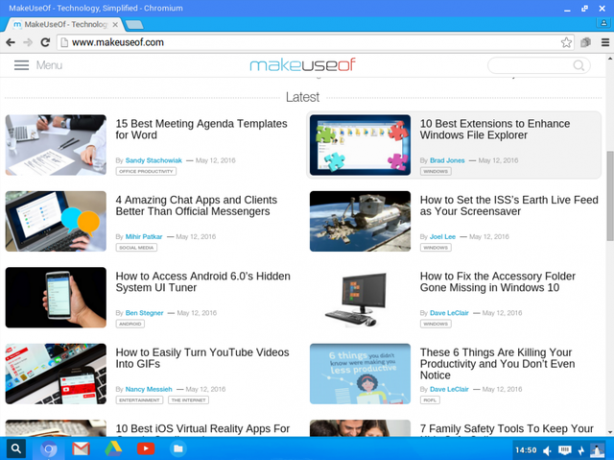The height and width of the screenshot is (460, 614).
Task: Open the Files app from the shelf
Action: pyautogui.click(x=178, y=449)
